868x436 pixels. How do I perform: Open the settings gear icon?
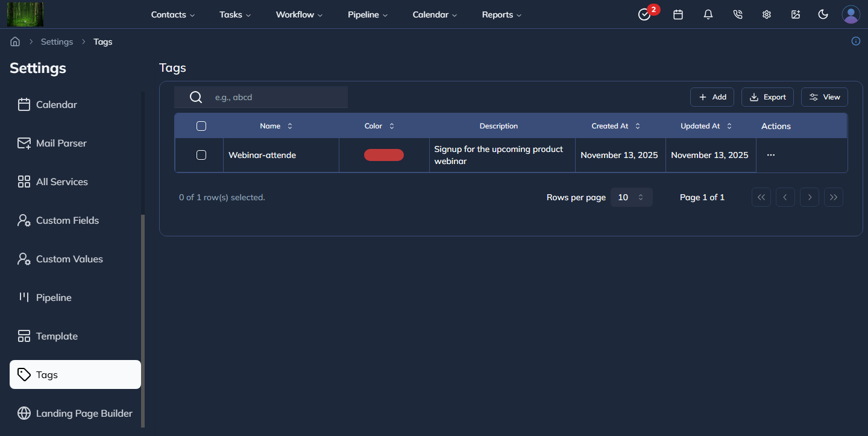pos(767,14)
